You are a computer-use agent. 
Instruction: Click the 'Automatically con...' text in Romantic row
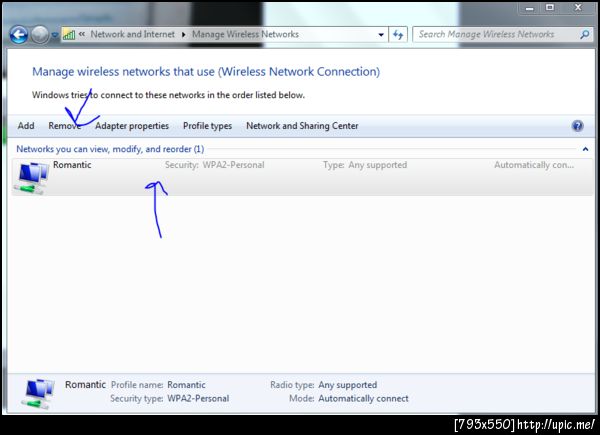coord(534,165)
